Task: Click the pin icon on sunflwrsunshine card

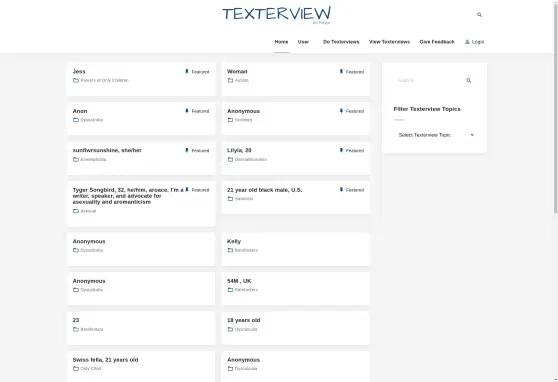Action: point(187,151)
